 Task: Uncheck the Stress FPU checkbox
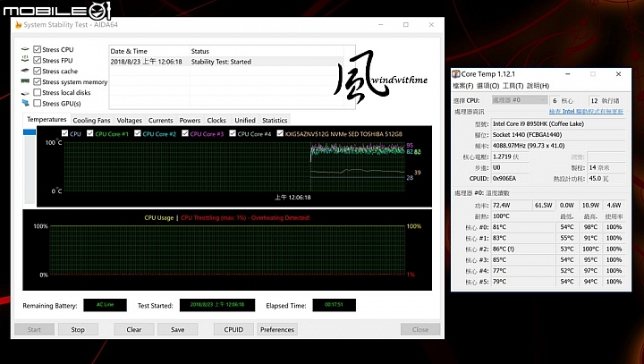(x=37, y=60)
